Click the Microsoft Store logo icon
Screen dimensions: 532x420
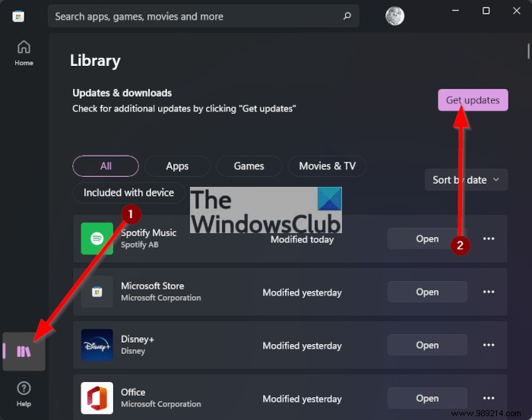(18, 16)
